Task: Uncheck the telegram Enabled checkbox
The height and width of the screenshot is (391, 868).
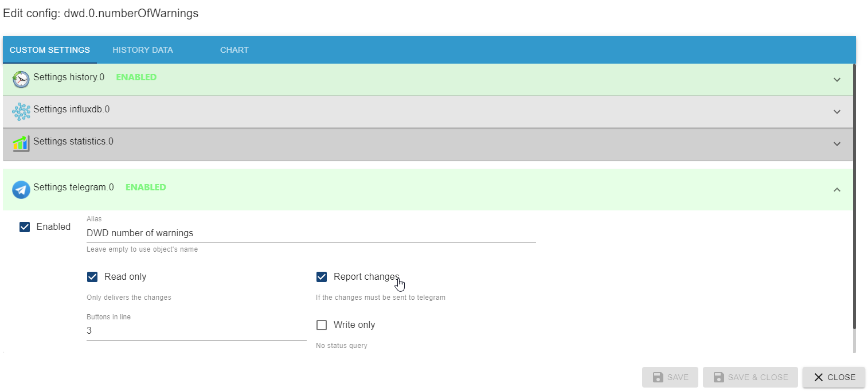Action: coord(25,227)
